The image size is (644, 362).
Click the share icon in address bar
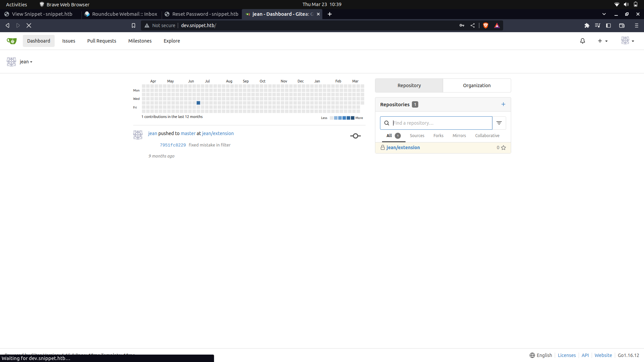(473, 25)
